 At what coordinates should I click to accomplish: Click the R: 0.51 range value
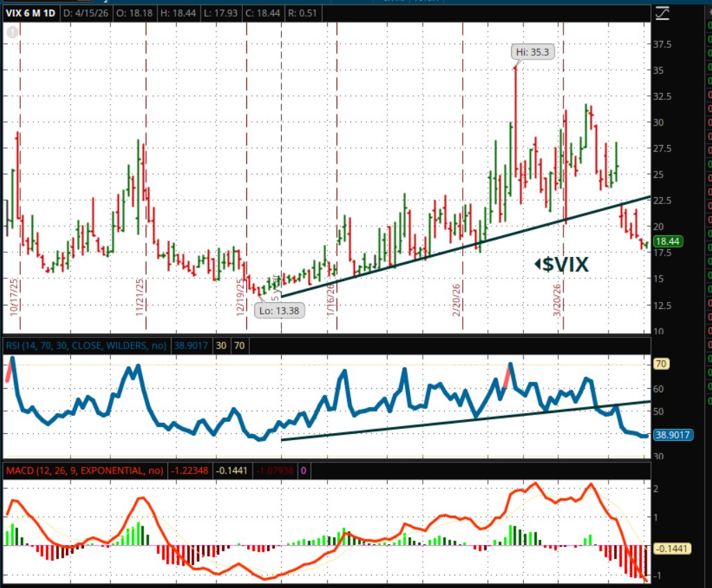303,12
